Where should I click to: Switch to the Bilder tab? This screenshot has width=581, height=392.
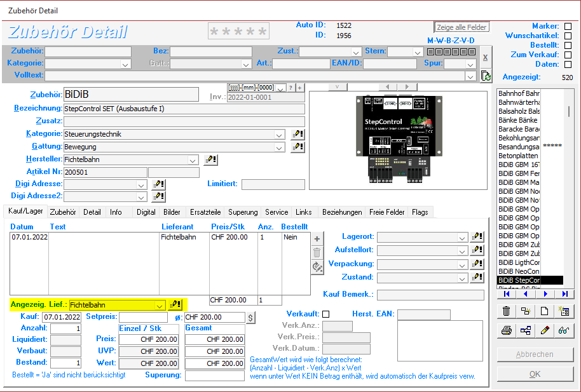click(172, 212)
